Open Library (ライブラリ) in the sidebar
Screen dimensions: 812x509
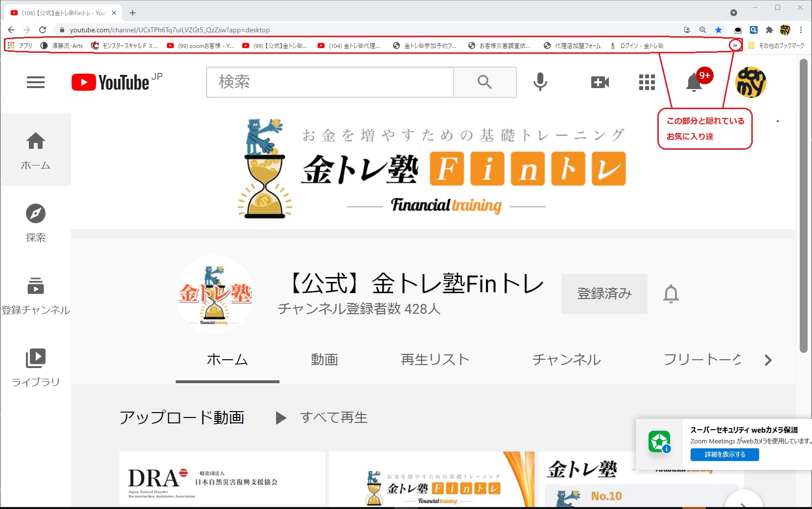[x=36, y=368]
